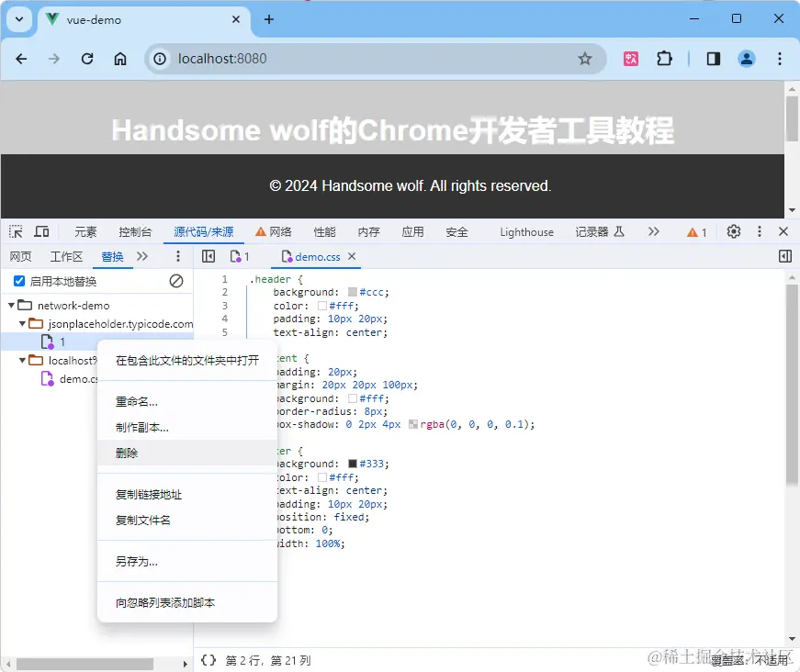Toggle Enable Local Overrides checkbox

[x=19, y=281]
